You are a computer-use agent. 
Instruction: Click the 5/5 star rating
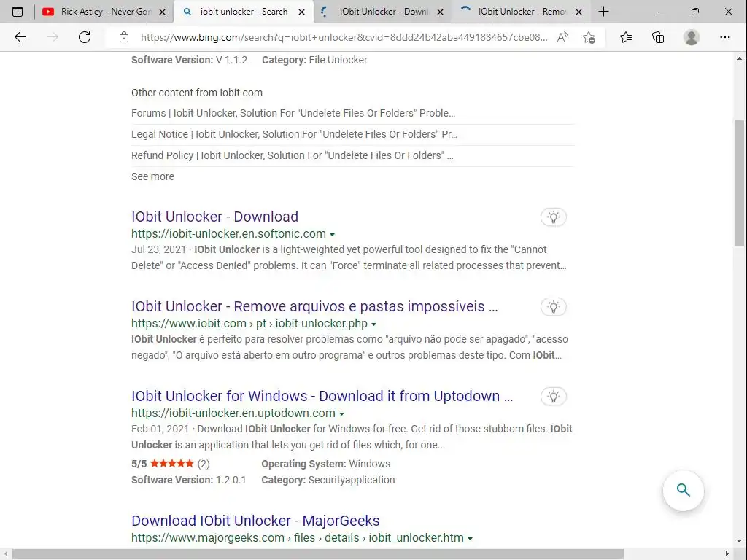tap(171, 464)
